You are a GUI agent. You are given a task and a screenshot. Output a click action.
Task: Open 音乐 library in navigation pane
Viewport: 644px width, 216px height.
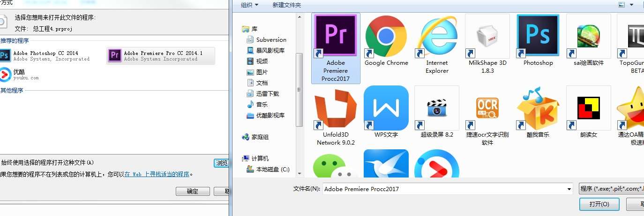pyautogui.click(x=257, y=105)
